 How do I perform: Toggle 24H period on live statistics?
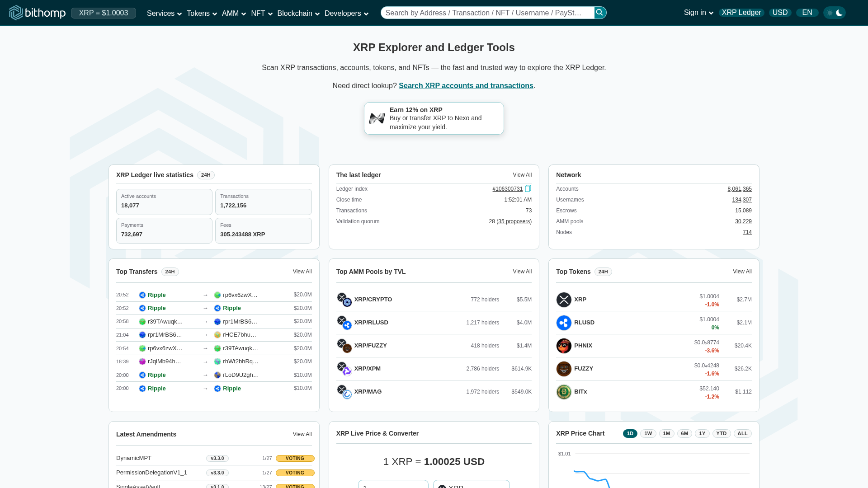point(206,175)
